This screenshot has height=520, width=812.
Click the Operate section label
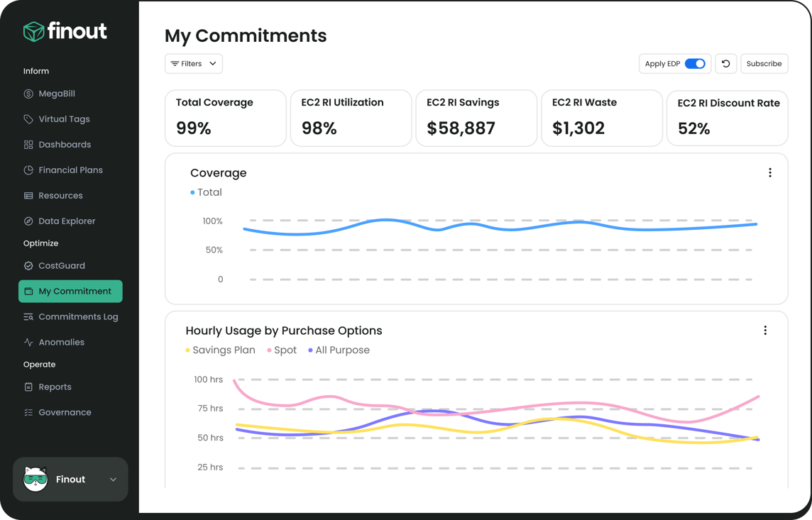pyautogui.click(x=39, y=364)
